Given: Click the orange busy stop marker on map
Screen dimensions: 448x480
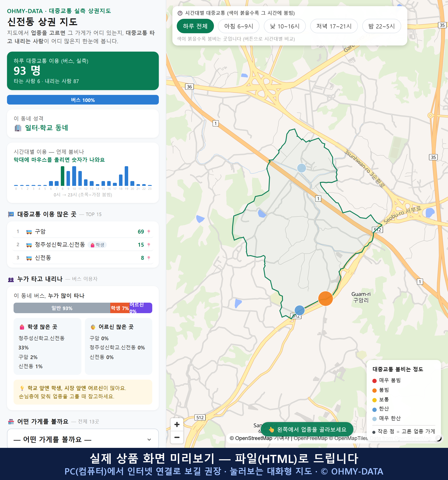Looking at the screenshot, I should (325, 298).
